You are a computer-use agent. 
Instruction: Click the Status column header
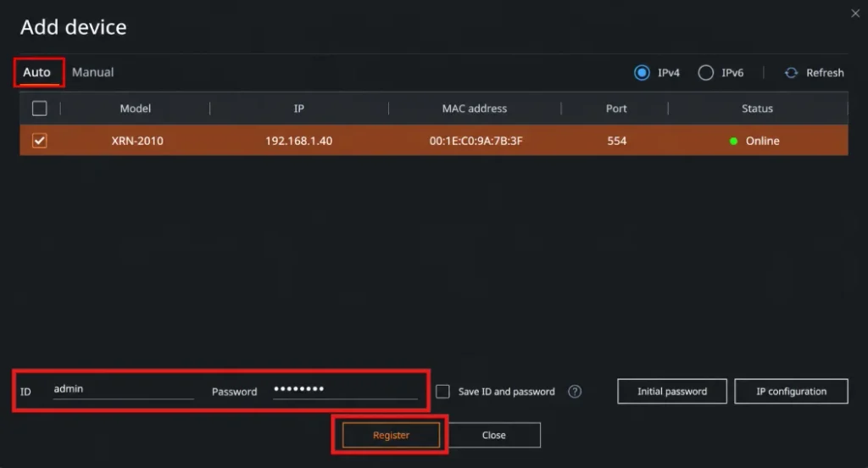[757, 109]
